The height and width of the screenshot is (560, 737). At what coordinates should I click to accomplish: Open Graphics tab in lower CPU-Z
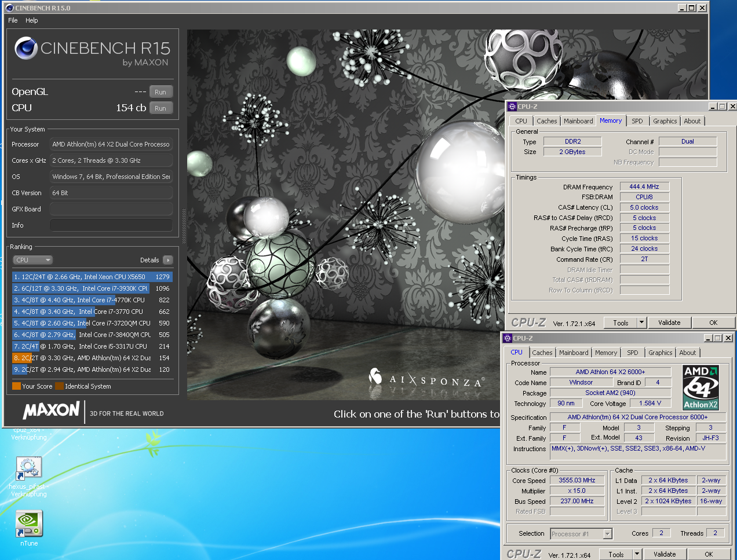pos(660,353)
